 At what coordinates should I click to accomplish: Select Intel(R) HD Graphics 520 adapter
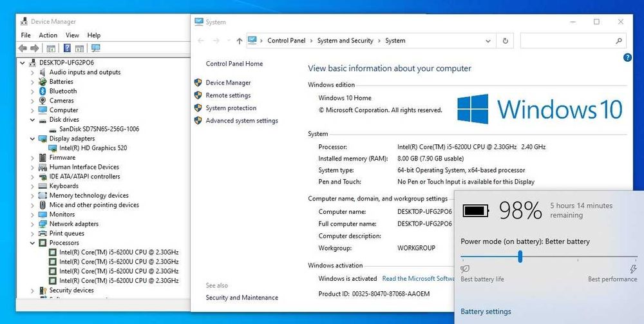[93, 148]
